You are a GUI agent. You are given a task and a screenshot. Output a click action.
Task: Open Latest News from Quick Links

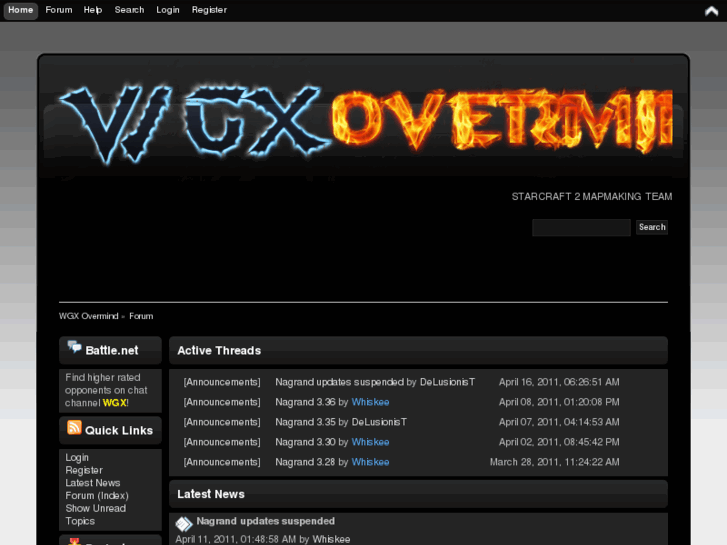click(x=93, y=482)
